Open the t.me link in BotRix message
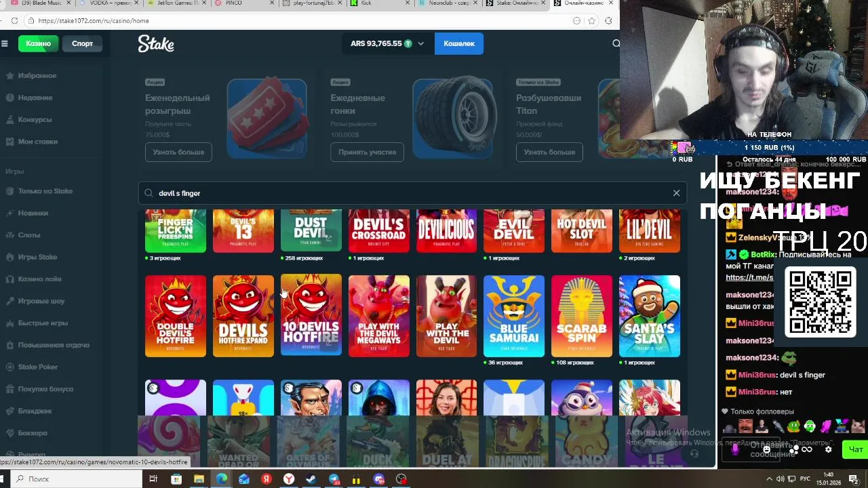 click(749, 277)
